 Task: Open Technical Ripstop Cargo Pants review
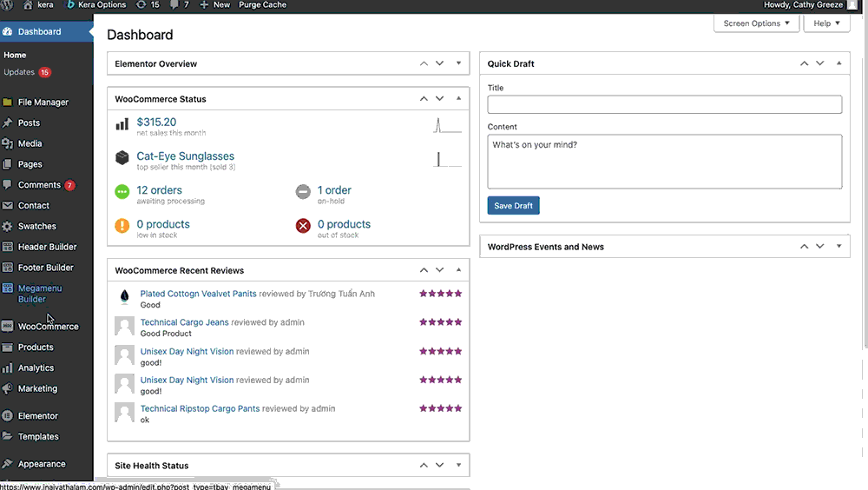(200, 408)
